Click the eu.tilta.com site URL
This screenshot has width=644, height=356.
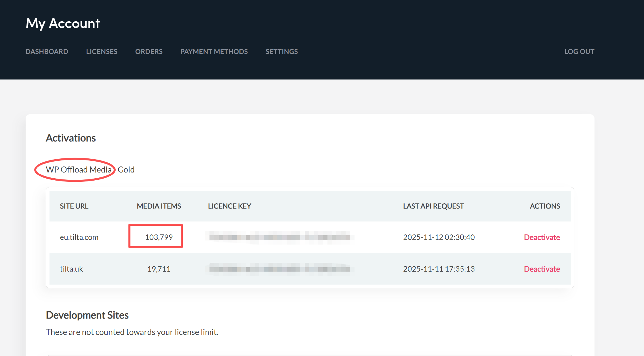click(x=79, y=237)
